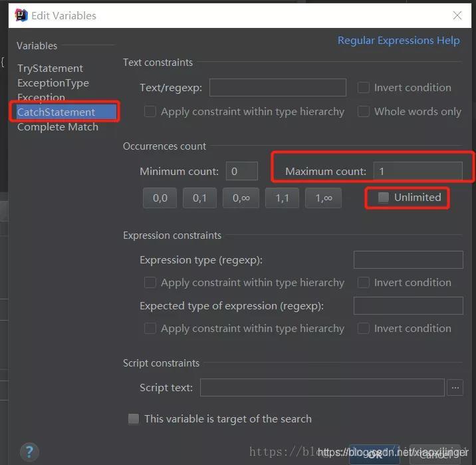Set occurrences preset to 0,∞

click(241, 198)
